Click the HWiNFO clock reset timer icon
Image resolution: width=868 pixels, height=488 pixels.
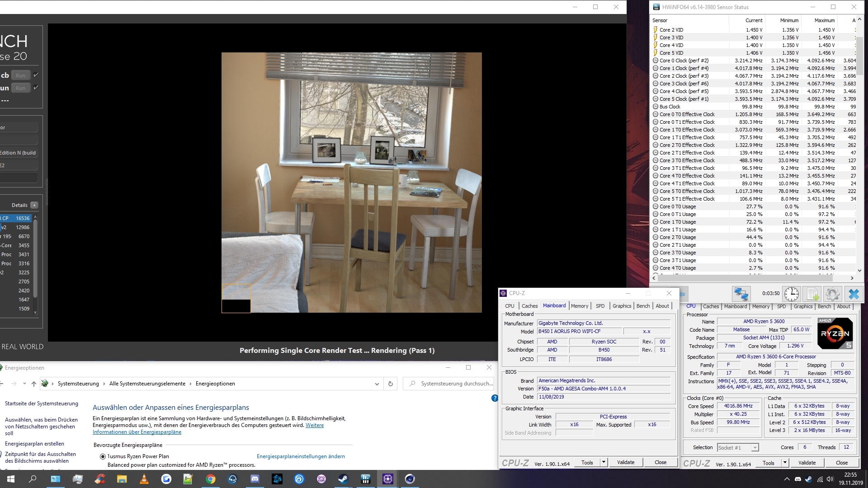(x=791, y=294)
